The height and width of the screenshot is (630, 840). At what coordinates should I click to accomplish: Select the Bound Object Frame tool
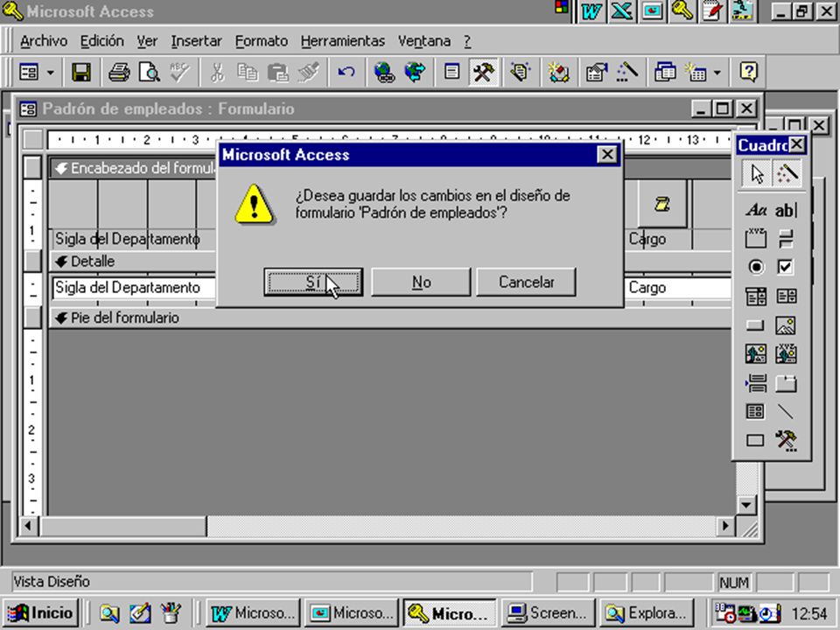pyautogui.click(x=786, y=354)
